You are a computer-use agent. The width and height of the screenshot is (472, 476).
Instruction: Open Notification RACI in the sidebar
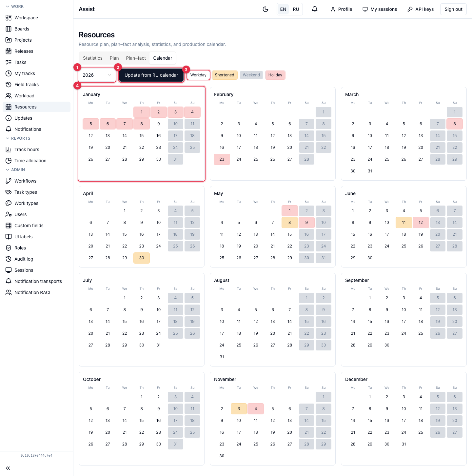pos(37,292)
